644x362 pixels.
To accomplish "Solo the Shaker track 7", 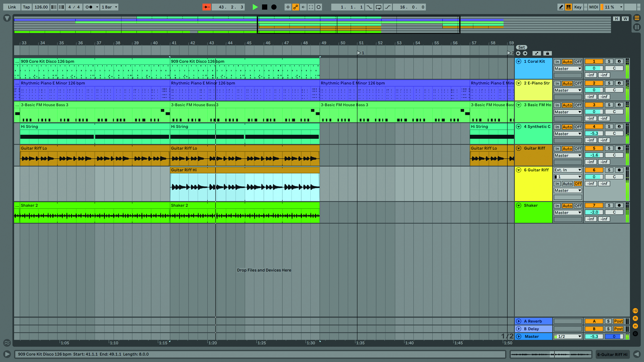I will [609, 206].
